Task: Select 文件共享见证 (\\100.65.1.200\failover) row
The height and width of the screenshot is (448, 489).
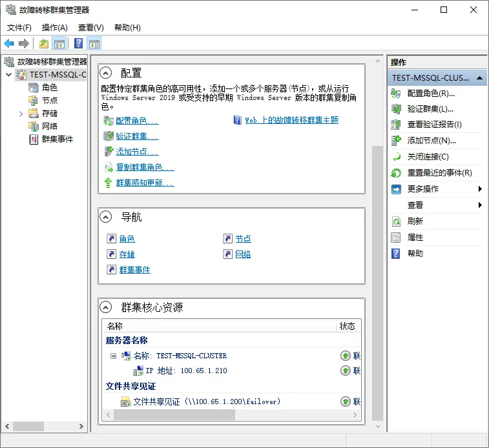Action: point(207,402)
